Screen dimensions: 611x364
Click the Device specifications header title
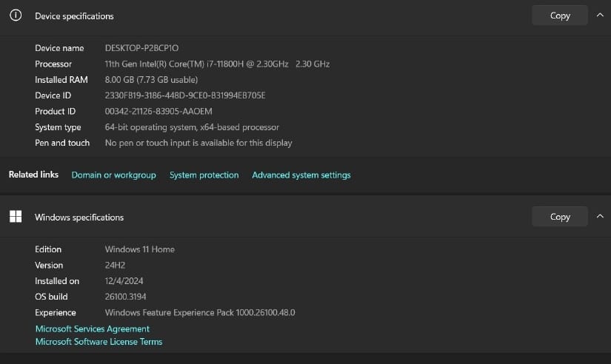coord(74,16)
